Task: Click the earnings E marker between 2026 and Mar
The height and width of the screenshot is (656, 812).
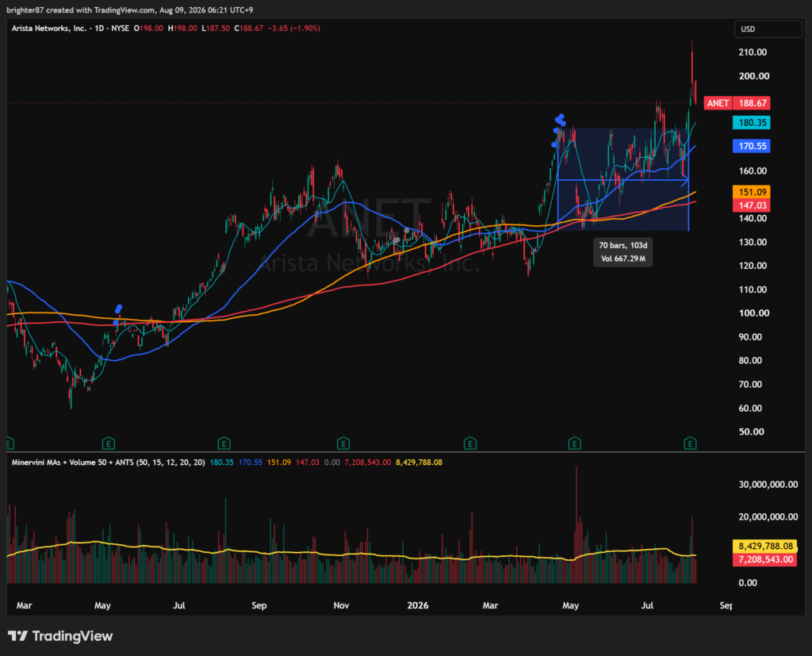Action: (x=469, y=443)
